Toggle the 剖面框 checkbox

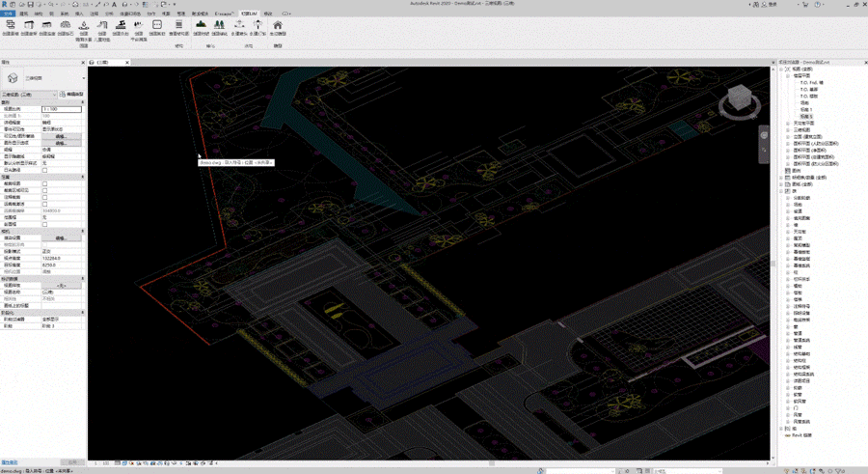point(44,225)
